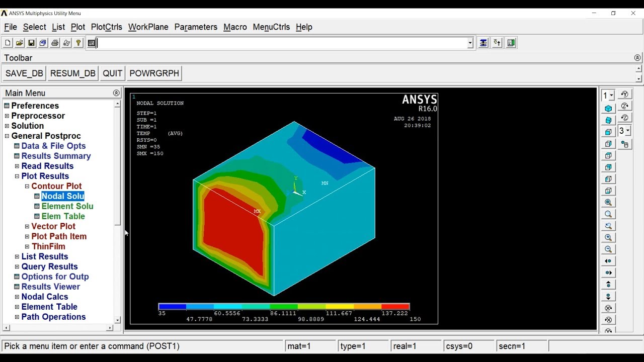Open the Results Summary tree item

pos(56,156)
